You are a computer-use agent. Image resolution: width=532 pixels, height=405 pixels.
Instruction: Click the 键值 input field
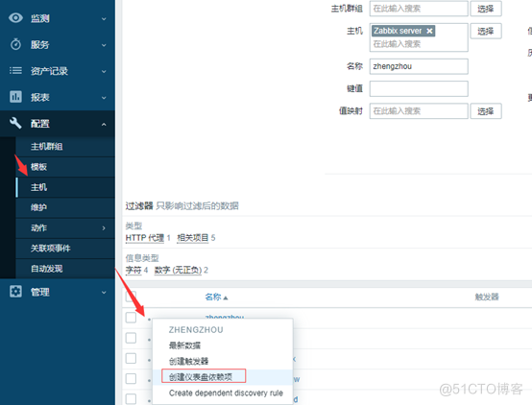pyautogui.click(x=419, y=88)
